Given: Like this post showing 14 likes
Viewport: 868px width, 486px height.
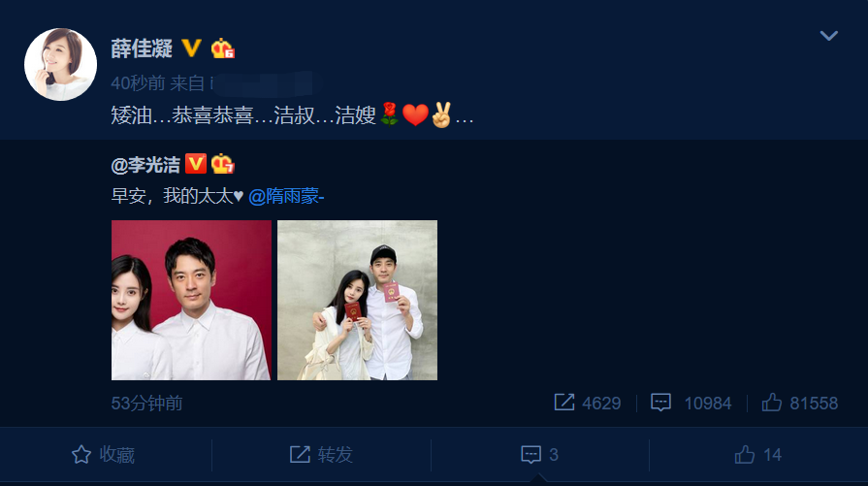Looking at the screenshot, I should click(757, 454).
